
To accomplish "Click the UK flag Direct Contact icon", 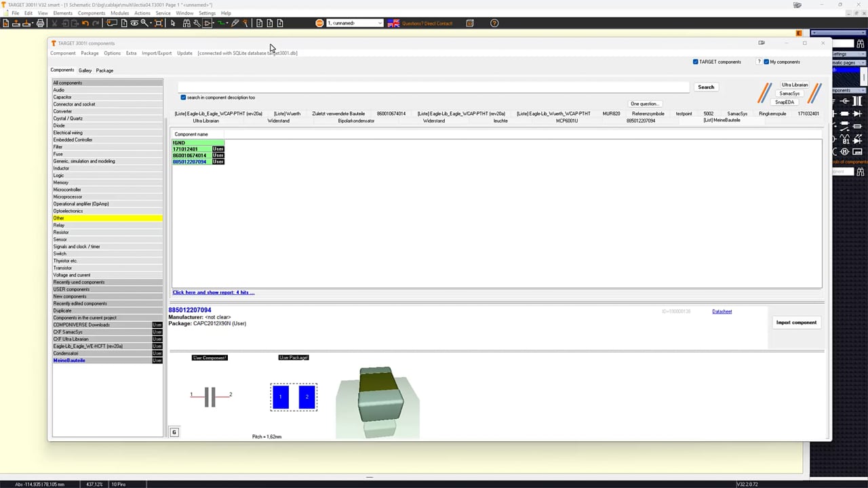I will click(393, 23).
